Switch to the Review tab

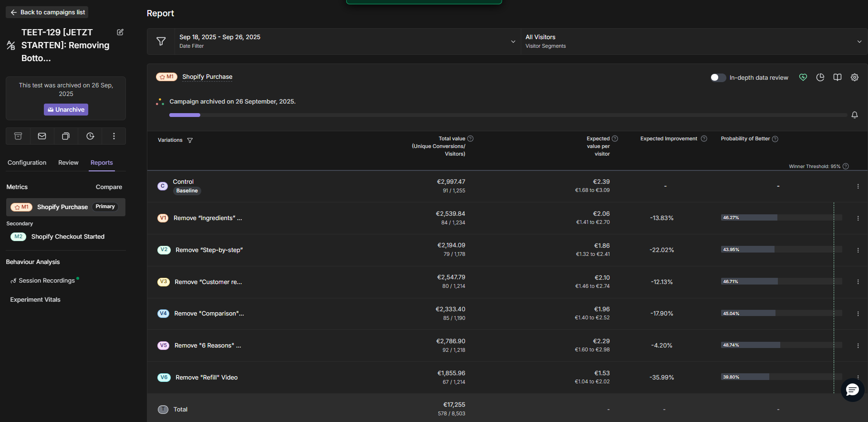68,163
